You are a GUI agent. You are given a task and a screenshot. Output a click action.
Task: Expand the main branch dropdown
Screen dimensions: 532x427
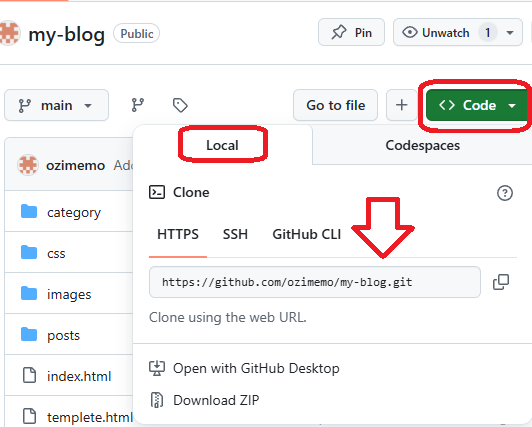pyautogui.click(x=56, y=105)
